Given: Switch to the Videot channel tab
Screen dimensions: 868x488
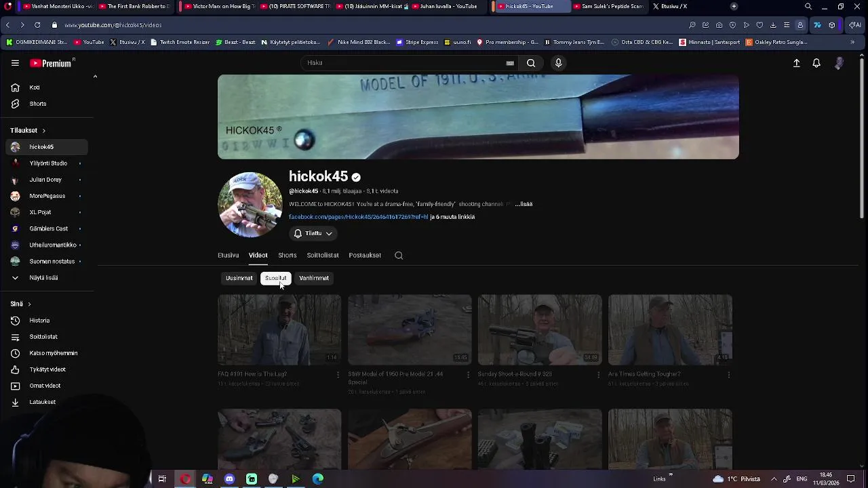Looking at the screenshot, I should coord(258,256).
